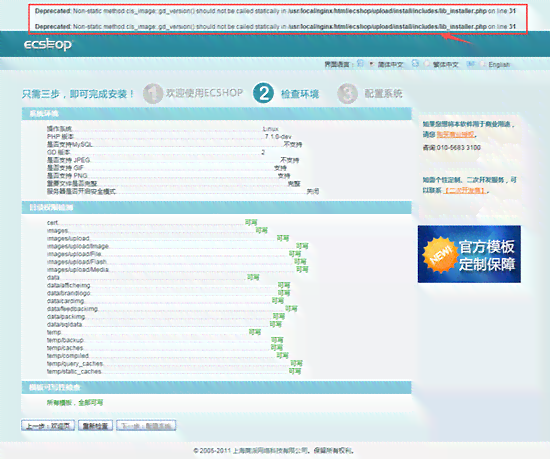550x459 pixels.
Task: Click the 2005-2011 copyright footer text
Action: pyautogui.click(x=274, y=451)
